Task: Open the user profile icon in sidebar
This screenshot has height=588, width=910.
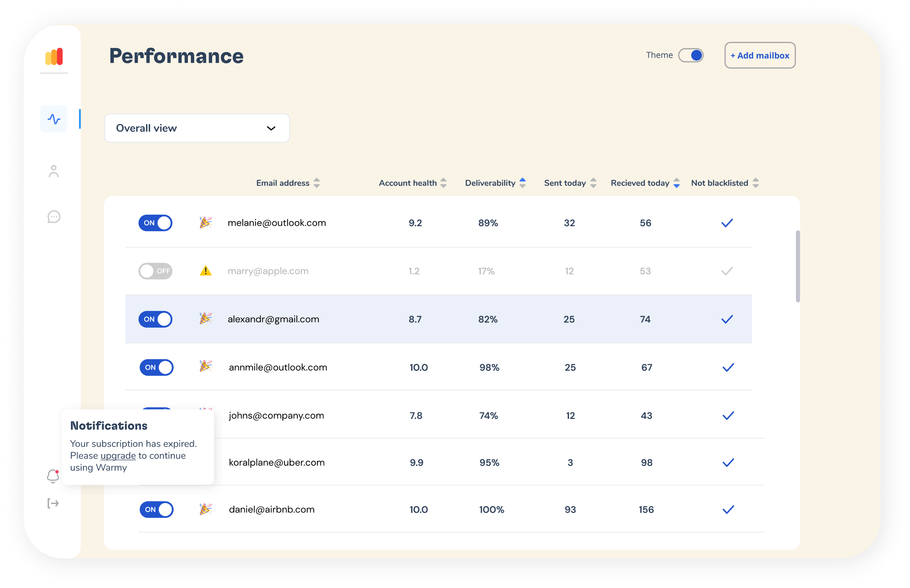Action: tap(54, 171)
